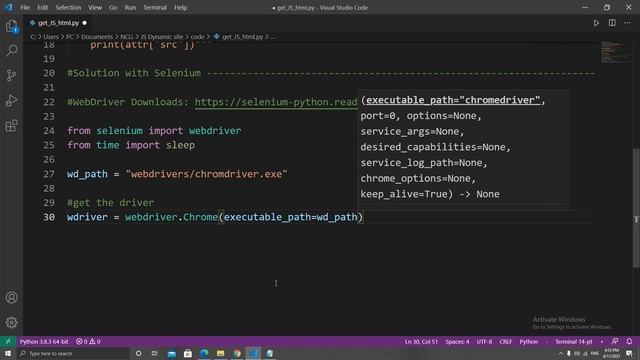Image resolution: width=640 pixels, height=360 pixels.
Task: Open the Help menu
Action: click(x=180, y=7)
